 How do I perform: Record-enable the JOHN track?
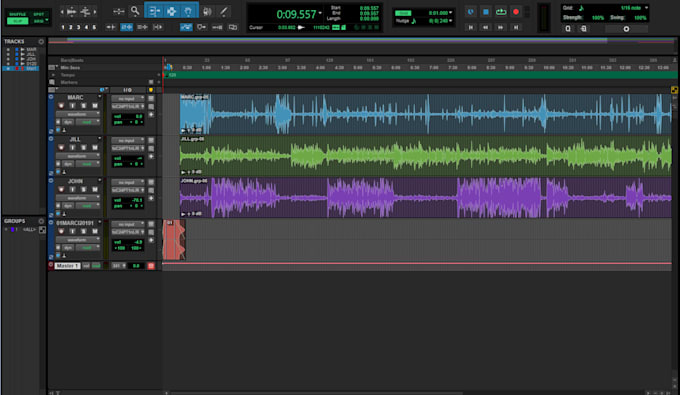click(61, 189)
